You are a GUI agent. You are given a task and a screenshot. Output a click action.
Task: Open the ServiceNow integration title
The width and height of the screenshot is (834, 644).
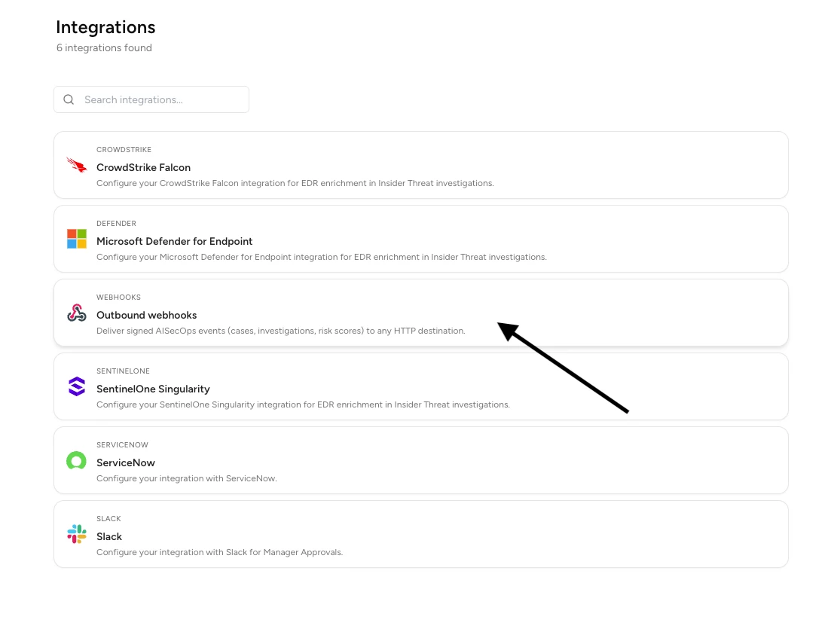click(126, 462)
